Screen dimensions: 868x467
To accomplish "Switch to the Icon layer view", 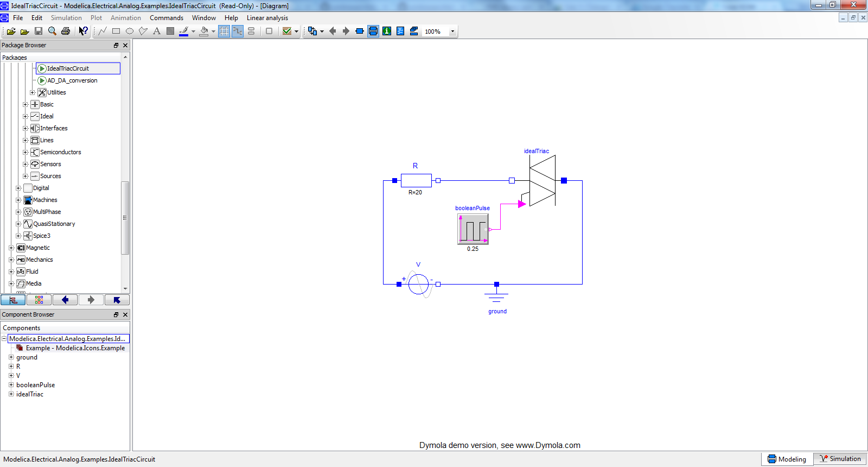I will [360, 31].
